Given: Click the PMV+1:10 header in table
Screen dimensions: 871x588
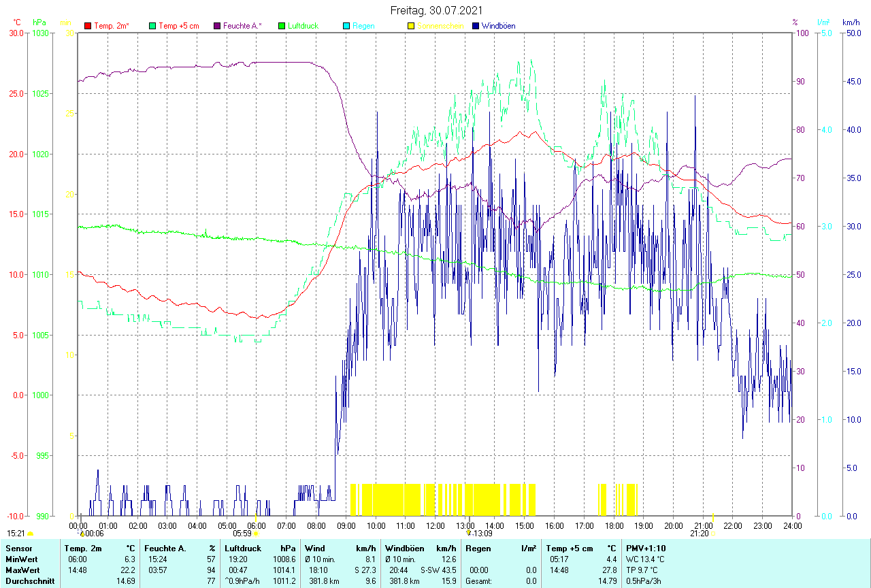Looking at the screenshot, I should click(646, 549).
